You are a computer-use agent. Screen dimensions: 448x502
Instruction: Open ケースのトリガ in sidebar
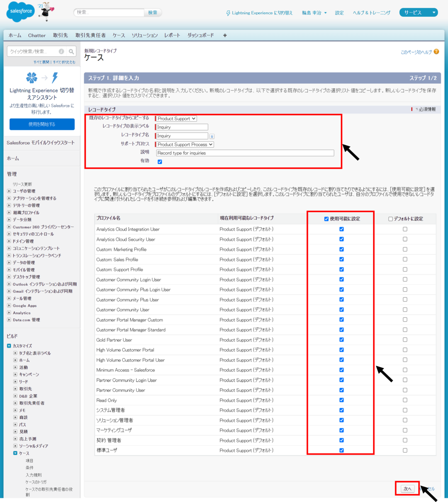(36, 482)
